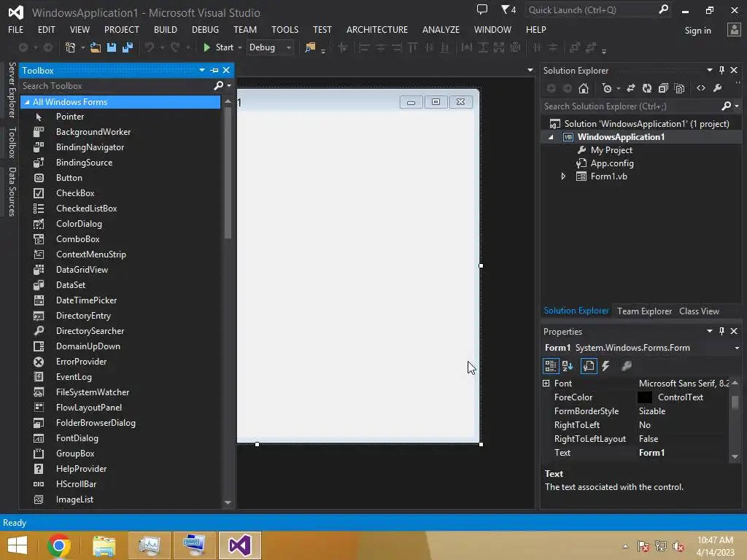This screenshot has width=747, height=560.
Task: Click Search Solution Explorer field
Action: tap(632, 106)
